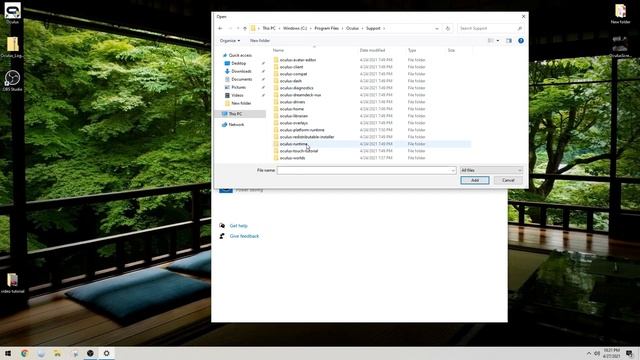Click Support in the breadcrumb path
Image resolution: width=640 pixels, height=360 pixels.
tap(373, 28)
